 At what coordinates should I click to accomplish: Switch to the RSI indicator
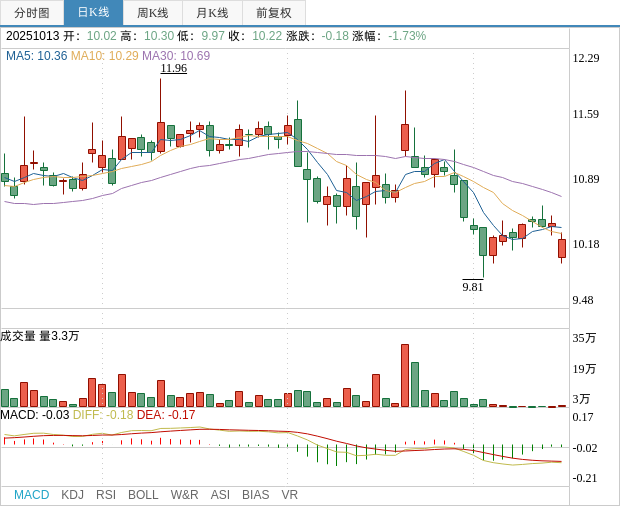(106, 495)
